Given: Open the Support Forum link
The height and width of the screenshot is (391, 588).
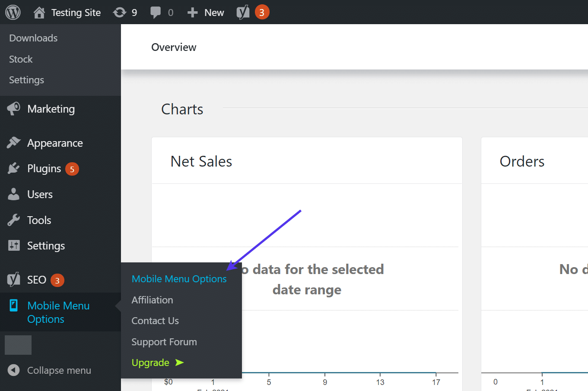Looking at the screenshot, I should pos(164,342).
